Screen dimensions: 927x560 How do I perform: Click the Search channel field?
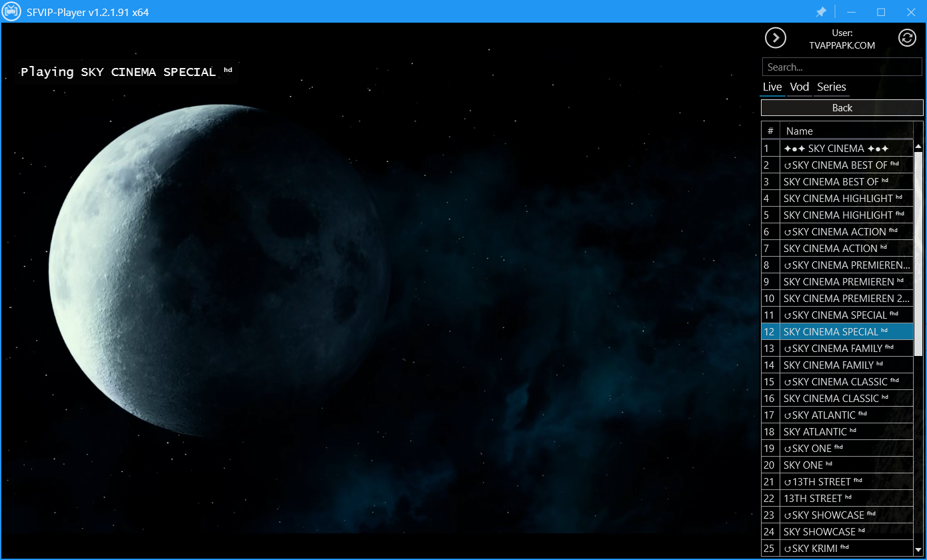[842, 67]
